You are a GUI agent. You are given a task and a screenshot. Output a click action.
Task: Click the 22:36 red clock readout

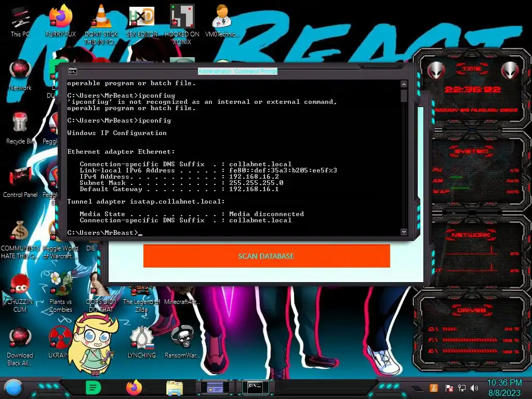[x=472, y=89]
